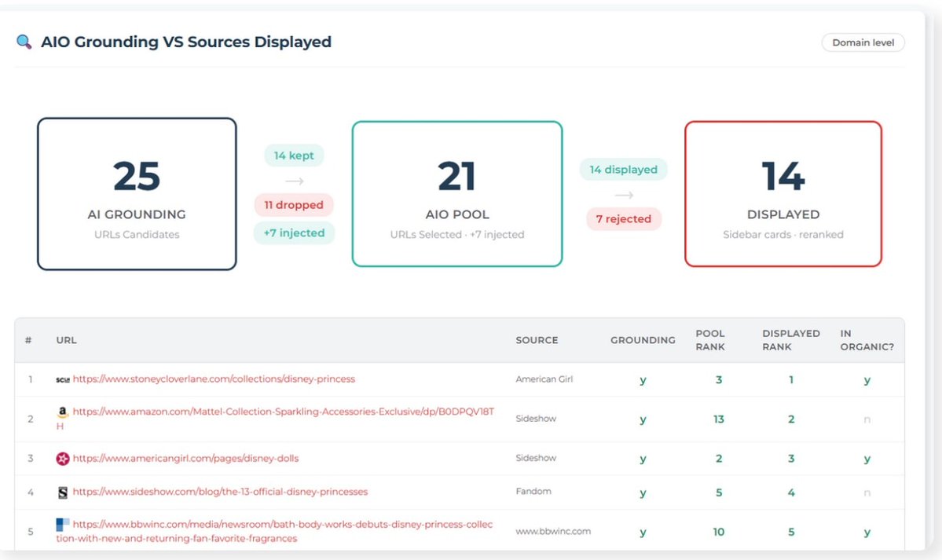Click the 14 displayed badge
942x560 pixels.
(x=624, y=170)
